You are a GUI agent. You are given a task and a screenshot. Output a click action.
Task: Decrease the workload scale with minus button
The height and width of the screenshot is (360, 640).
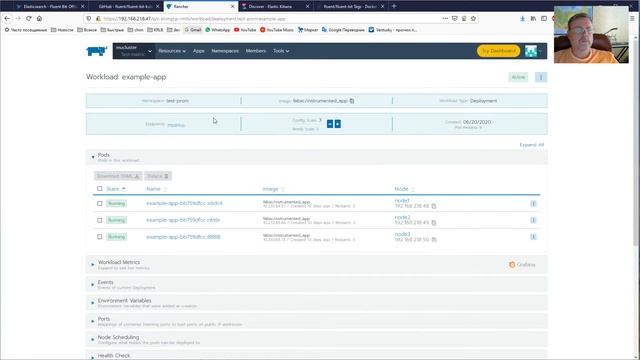click(x=330, y=124)
